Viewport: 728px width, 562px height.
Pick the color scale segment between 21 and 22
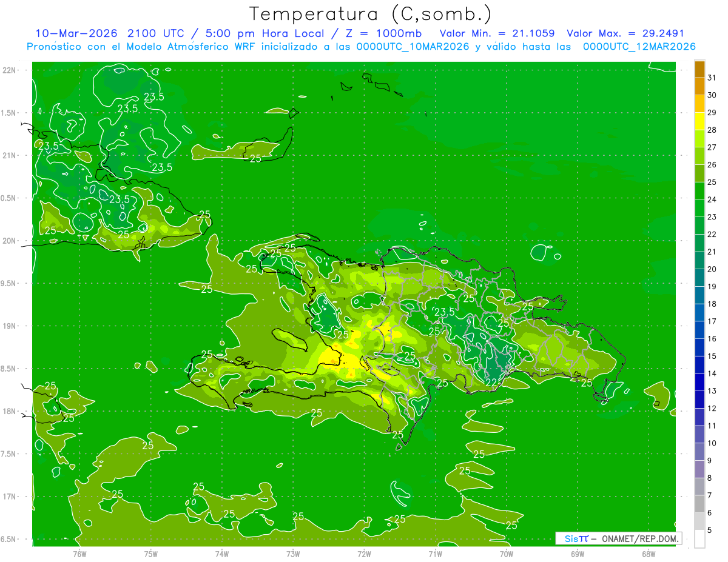pyautogui.click(x=699, y=243)
